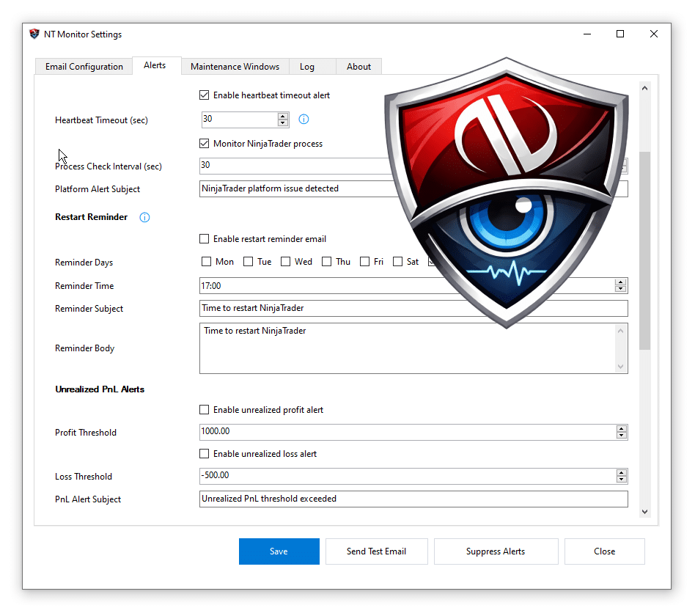Click the Close button at bottom
Viewport: 695px width, 616px height.
[x=605, y=551]
